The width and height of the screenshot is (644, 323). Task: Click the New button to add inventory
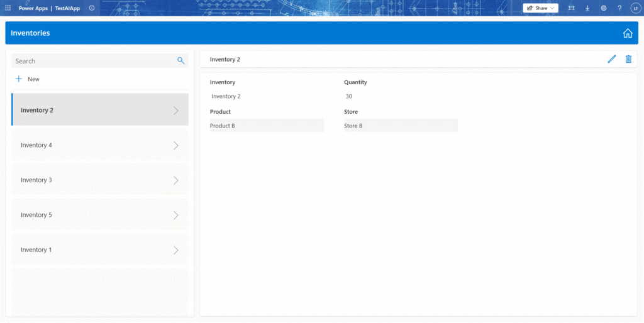point(28,79)
